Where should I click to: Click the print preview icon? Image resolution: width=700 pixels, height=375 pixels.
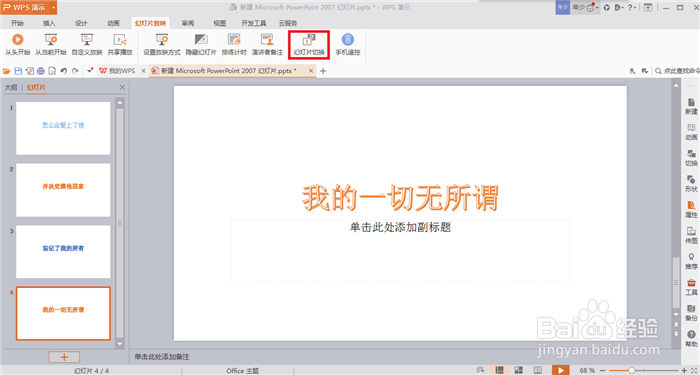coord(52,71)
